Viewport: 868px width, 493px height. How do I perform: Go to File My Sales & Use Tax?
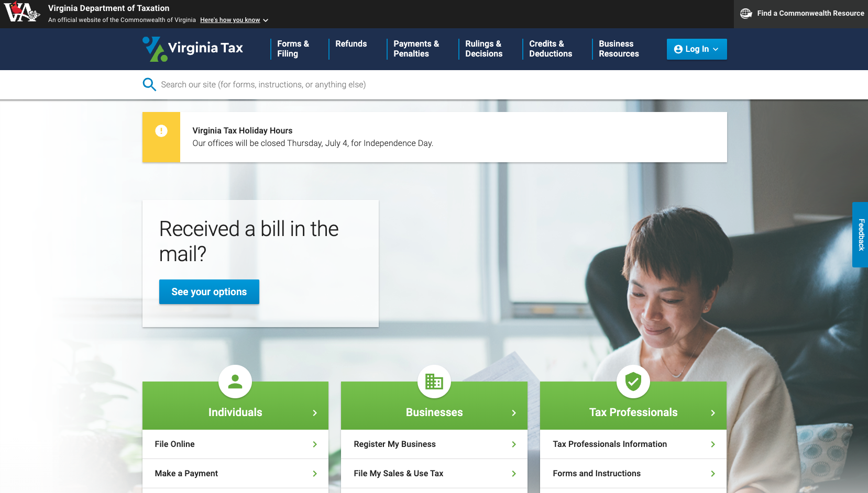tap(434, 474)
